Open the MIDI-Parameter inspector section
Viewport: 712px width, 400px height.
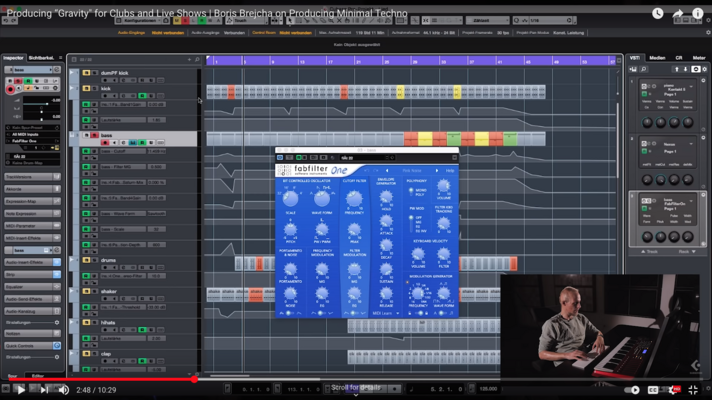pyautogui.click(x=32, y=226)
